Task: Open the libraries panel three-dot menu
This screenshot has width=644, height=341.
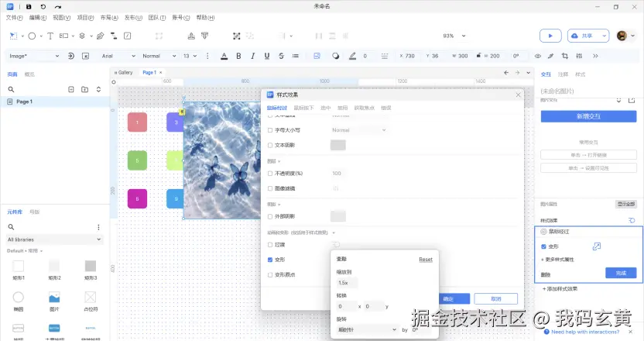Action: click(98, 227)
